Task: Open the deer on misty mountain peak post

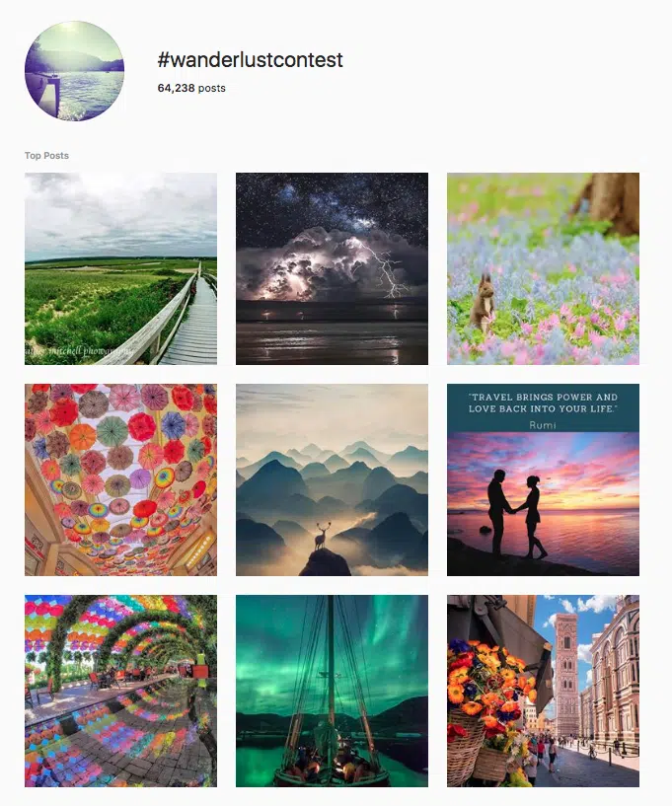Action: coord(332,479)
